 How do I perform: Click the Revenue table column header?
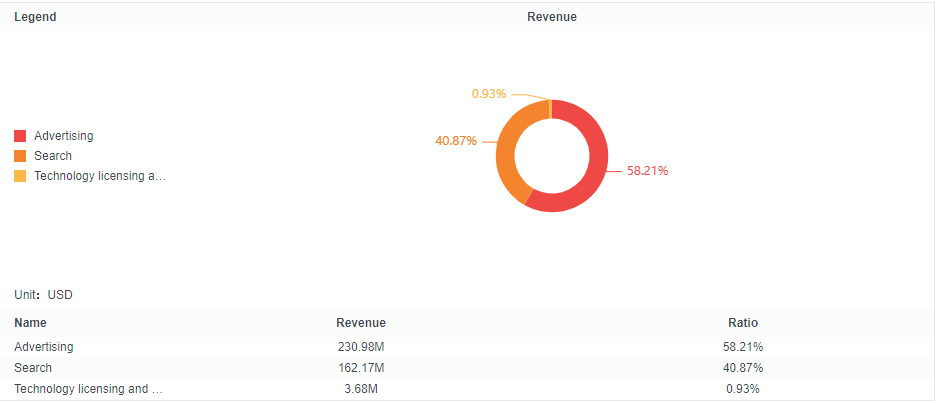click(x=361, y=323)
